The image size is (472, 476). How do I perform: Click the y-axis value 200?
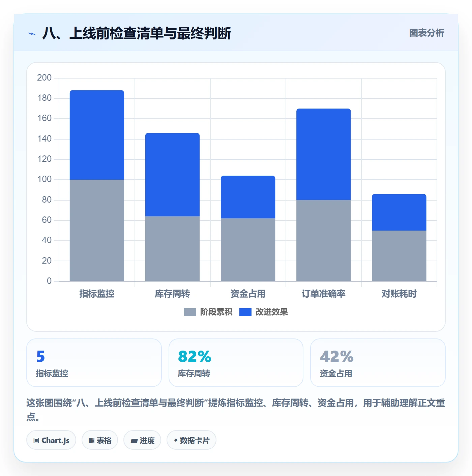point(44,78)
